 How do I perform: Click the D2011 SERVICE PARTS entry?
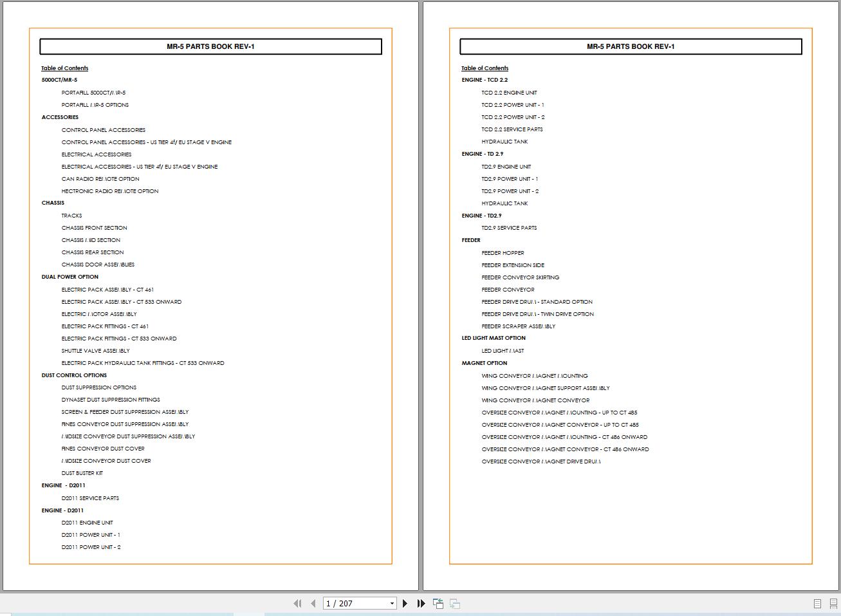90,498
